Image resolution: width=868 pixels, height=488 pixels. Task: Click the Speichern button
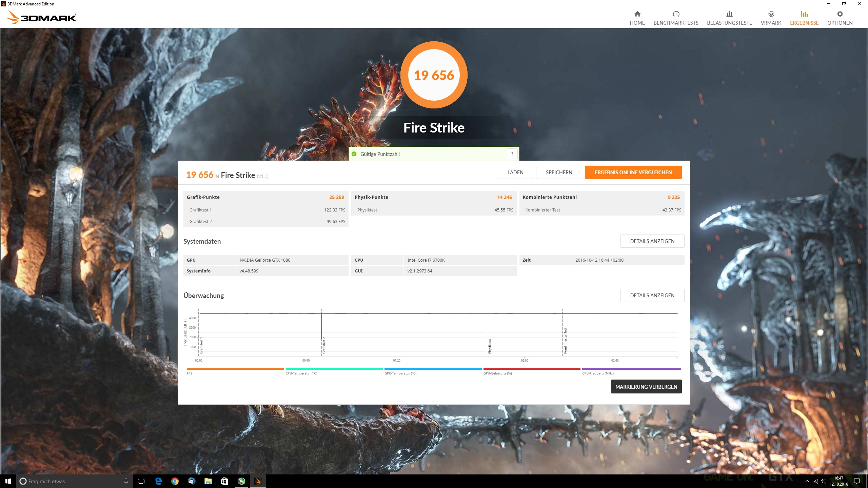click(559, 172)
